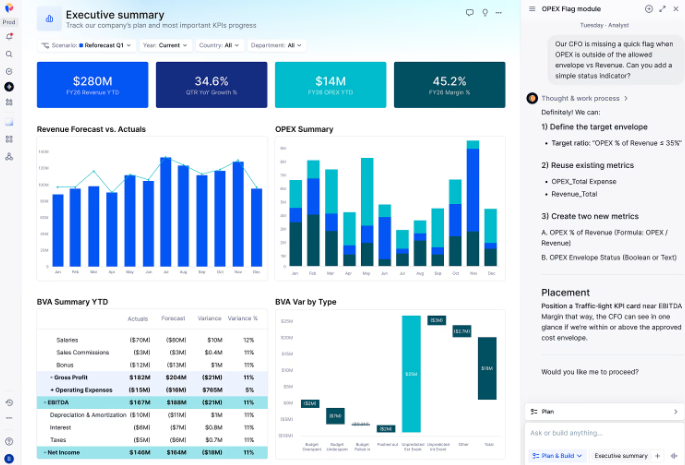This screenshot has height=465, width=685.
Task: Open the Department All filter dropdown
Action: pos(278,45)
